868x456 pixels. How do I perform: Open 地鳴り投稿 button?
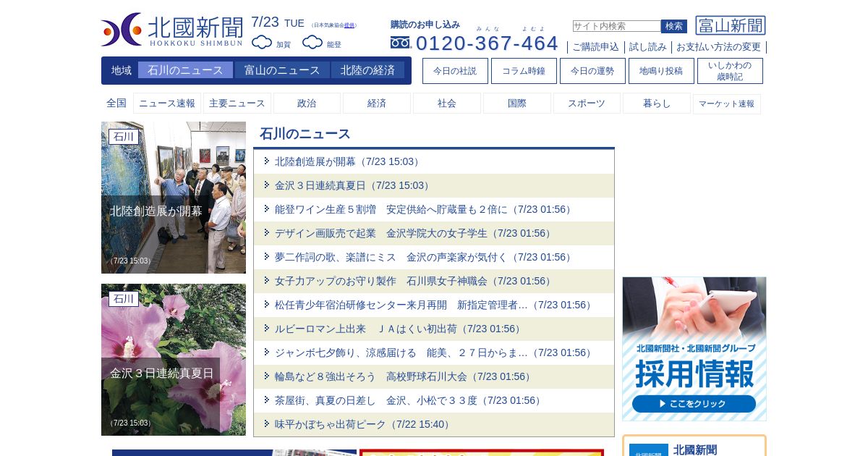[x=661, y=71]
